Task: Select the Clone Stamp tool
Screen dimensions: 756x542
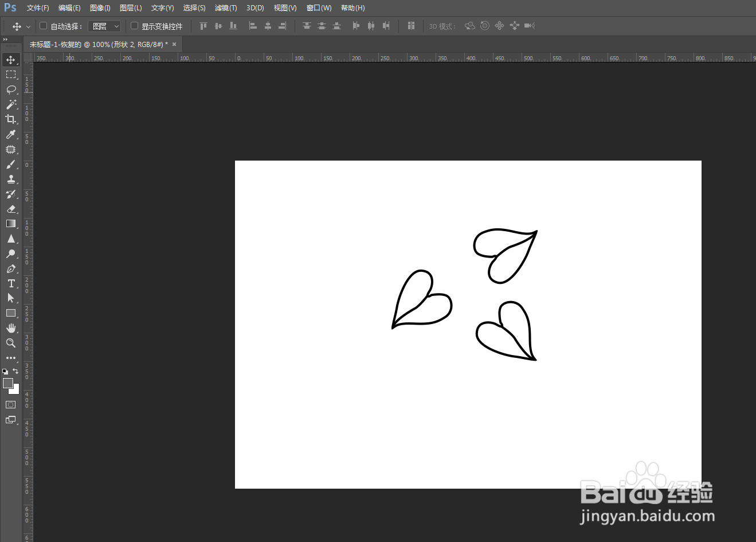Action: [x=11, y=179]
